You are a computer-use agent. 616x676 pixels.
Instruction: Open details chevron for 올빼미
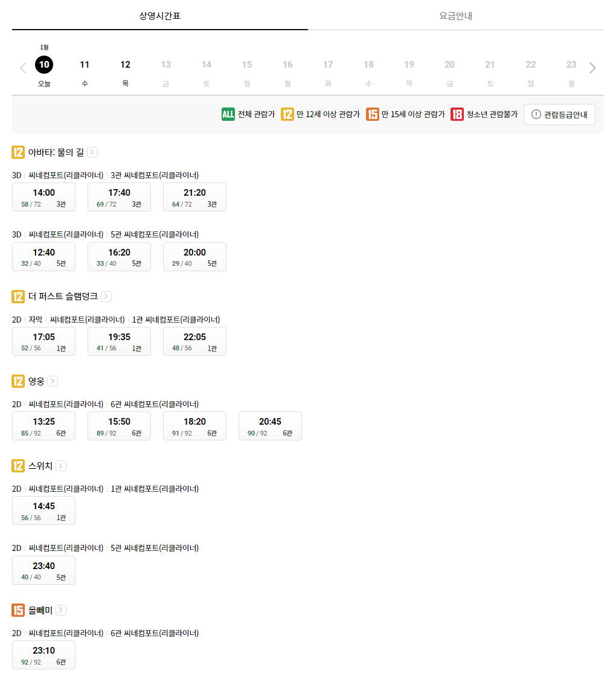click(x=61, y=610)
